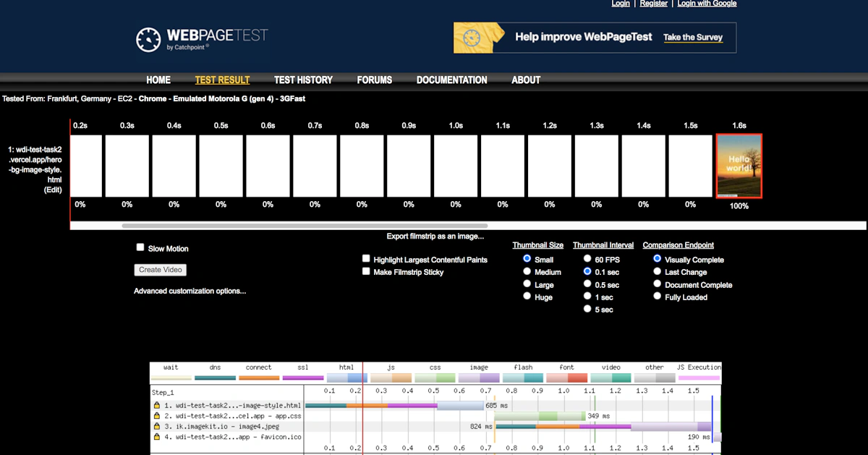
Task: Select Fully Loaded comparison endpoint
Action: [x=657, y=297]
